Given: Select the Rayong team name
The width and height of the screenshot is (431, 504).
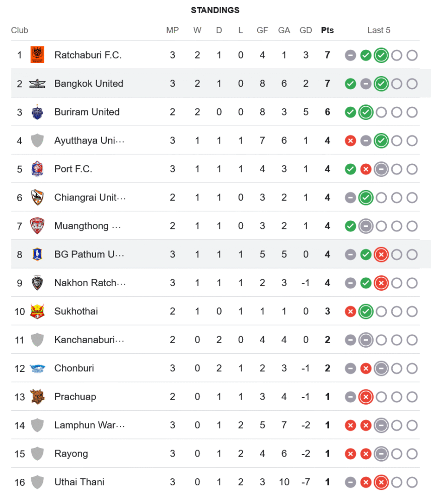Looking at the screenshot, I should tap(71, 454).
